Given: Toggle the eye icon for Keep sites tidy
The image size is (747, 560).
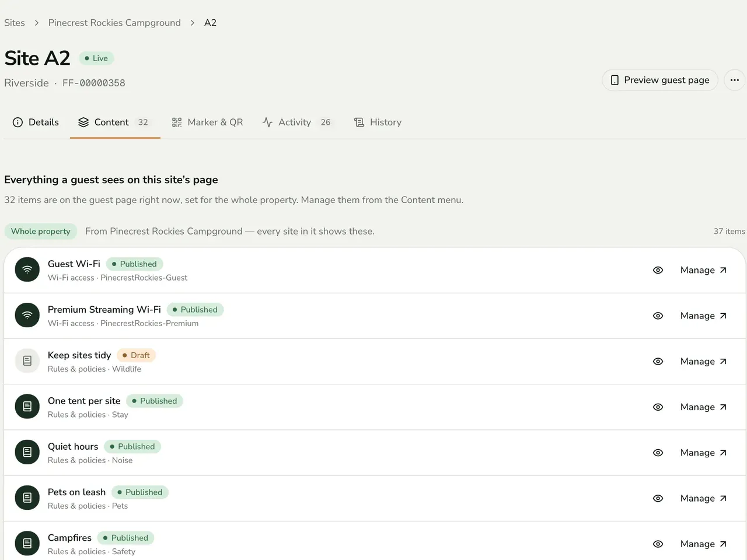Looking at the screenshot, I should pos(658,361).
